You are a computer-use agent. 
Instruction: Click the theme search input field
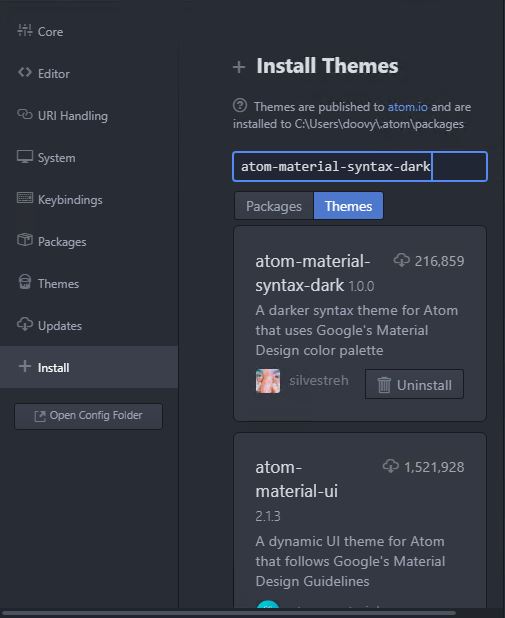click(x=360, y=166)
